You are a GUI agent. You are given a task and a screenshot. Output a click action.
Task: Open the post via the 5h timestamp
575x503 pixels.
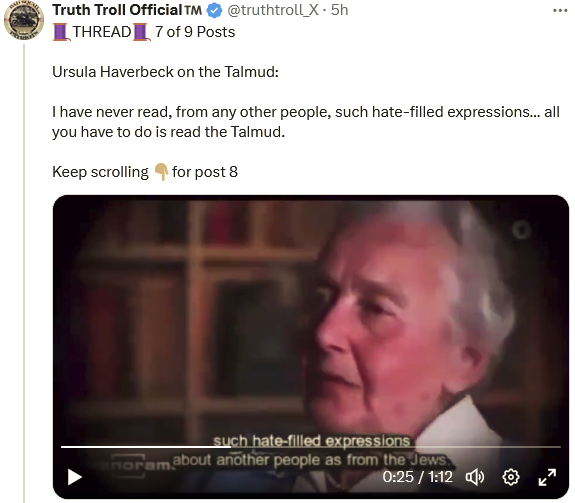click(x=340, y=10)
